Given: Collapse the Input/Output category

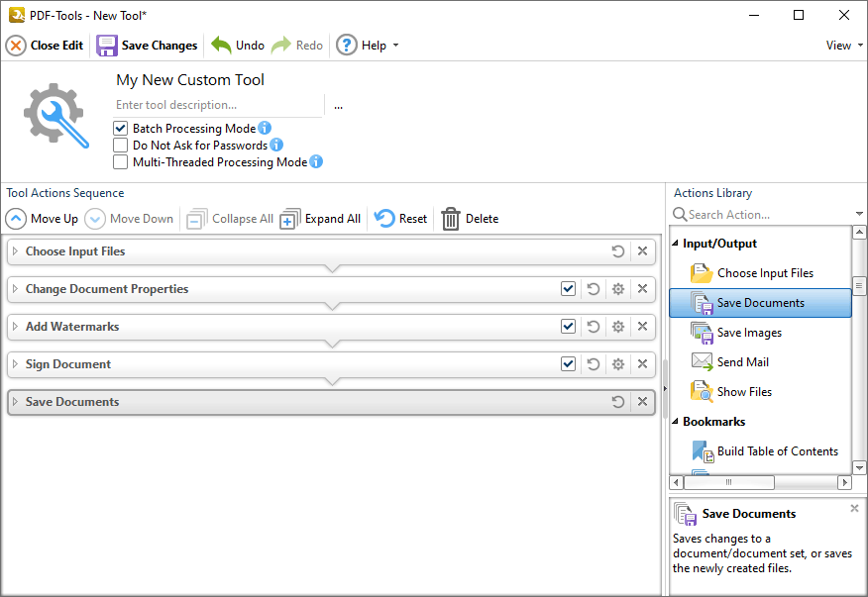Looking at the screenshot, I should pos(677,243).
